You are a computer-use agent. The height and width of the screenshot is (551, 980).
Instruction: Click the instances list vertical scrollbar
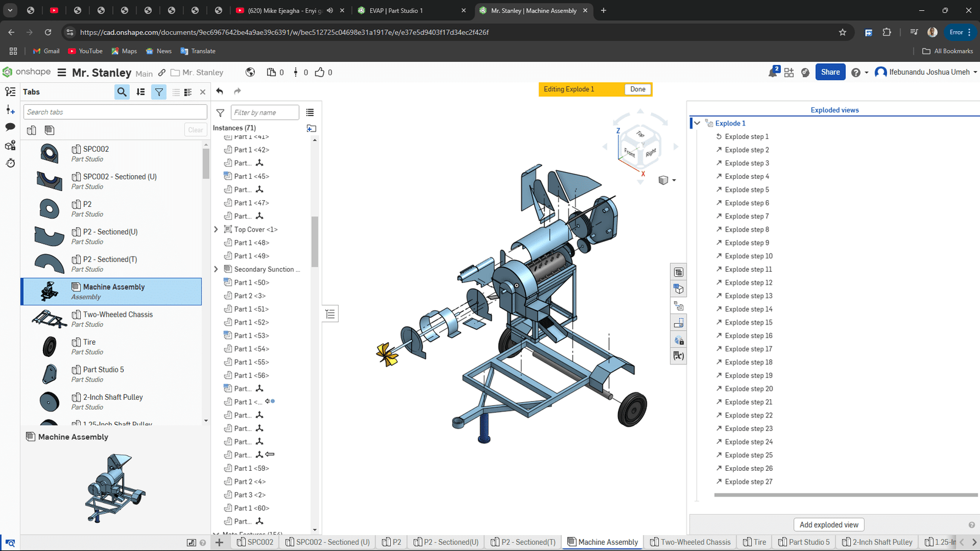point(315,242)
